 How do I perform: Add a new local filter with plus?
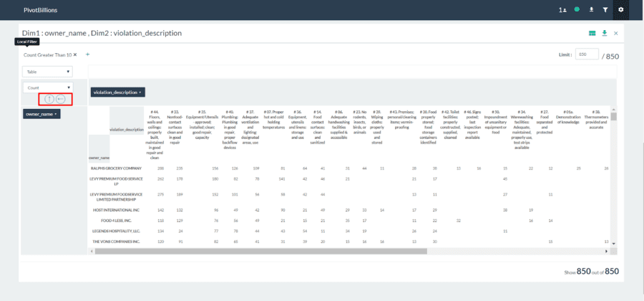(x=87, y=54)
